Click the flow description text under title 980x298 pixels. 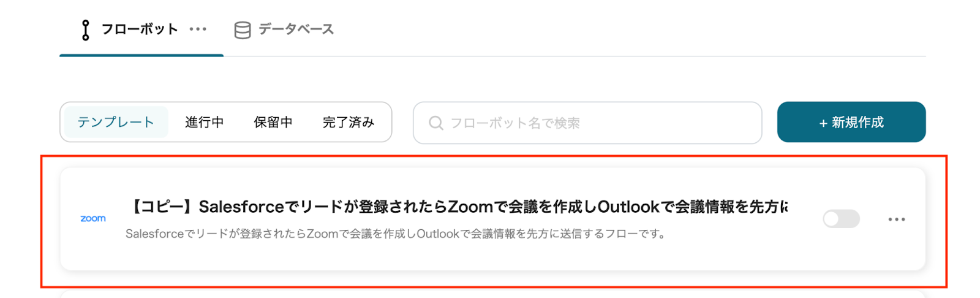click(396, 234)
